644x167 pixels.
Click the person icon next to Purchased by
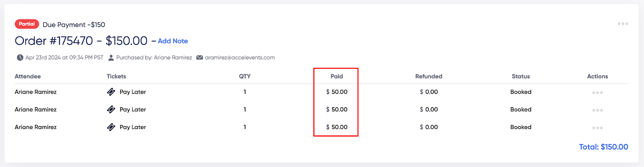pos(111,57)
